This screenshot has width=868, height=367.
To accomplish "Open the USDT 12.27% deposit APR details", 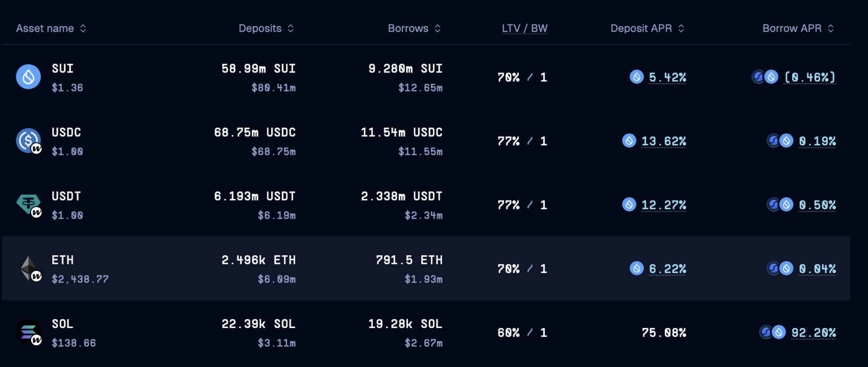I will click(x=663, y=205).
